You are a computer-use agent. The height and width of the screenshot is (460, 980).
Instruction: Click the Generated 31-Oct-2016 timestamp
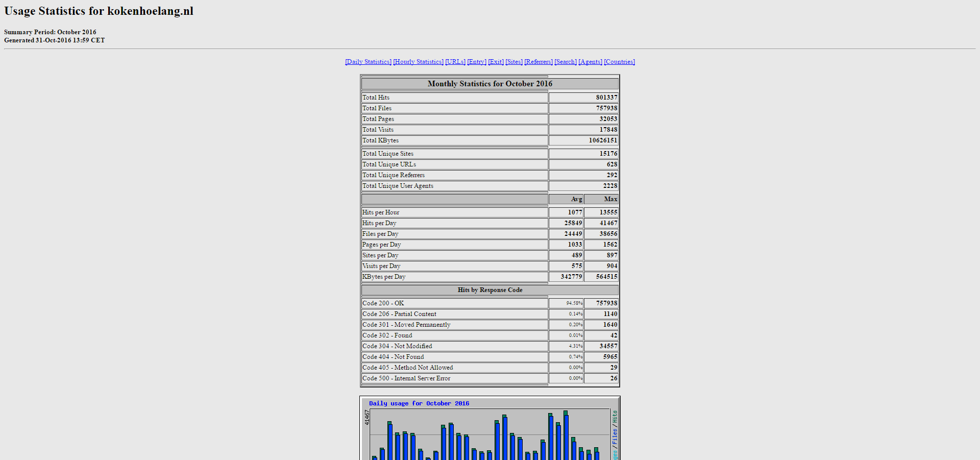point(55,40)
